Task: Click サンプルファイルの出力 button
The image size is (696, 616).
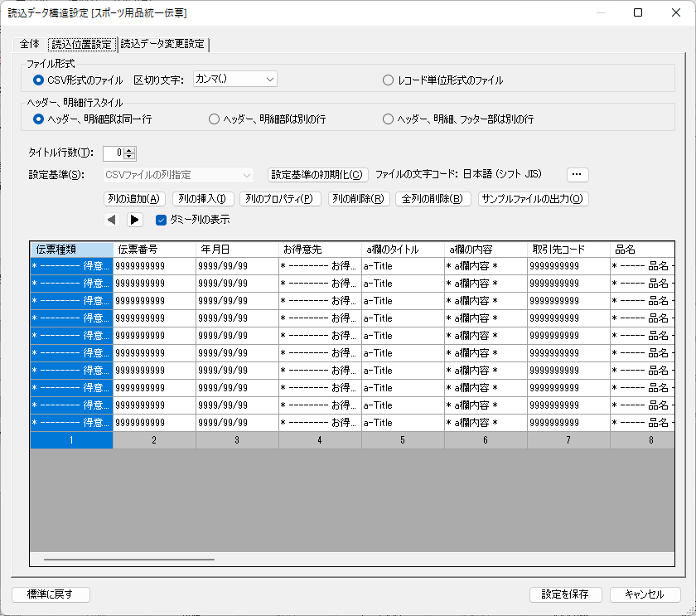Action: tap(533, 198)
